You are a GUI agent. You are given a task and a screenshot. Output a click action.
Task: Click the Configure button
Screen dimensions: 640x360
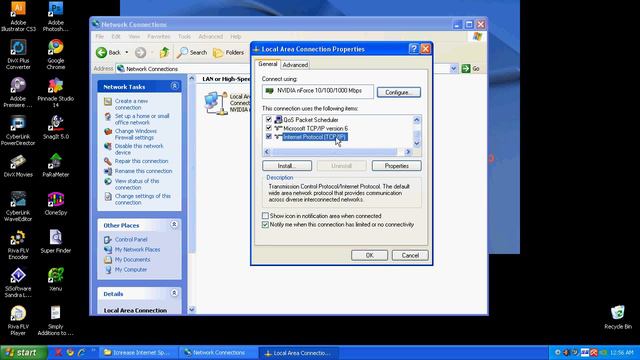coord(398,92)
